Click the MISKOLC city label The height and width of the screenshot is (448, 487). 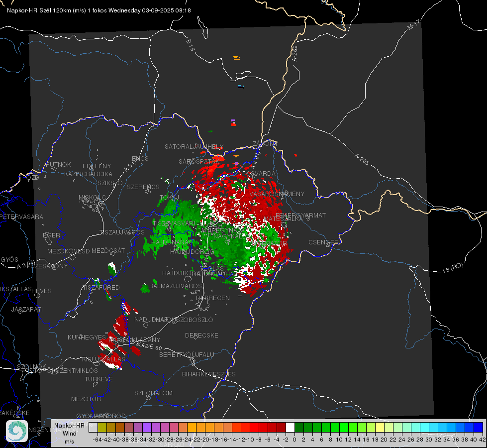(92, 198)
